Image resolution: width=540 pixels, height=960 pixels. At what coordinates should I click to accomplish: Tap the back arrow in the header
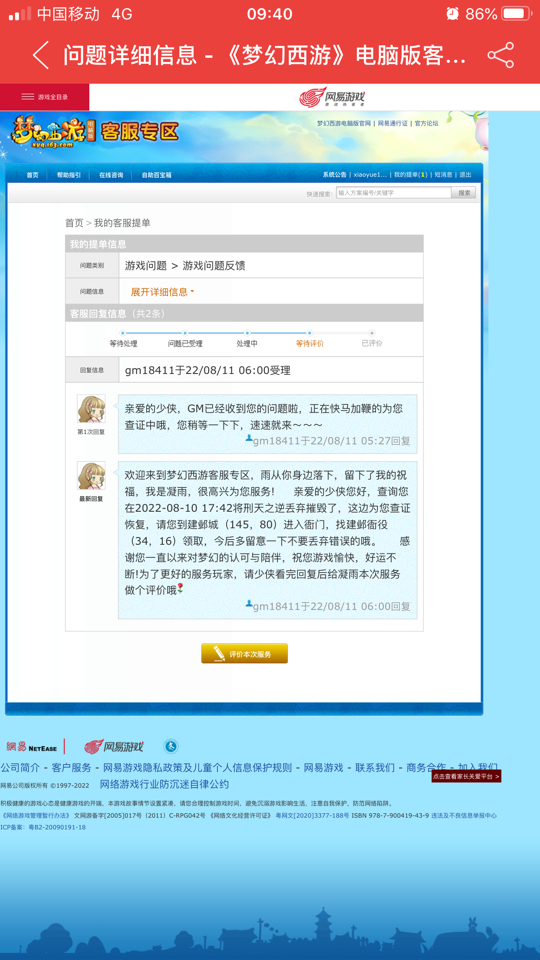(40, 56)
